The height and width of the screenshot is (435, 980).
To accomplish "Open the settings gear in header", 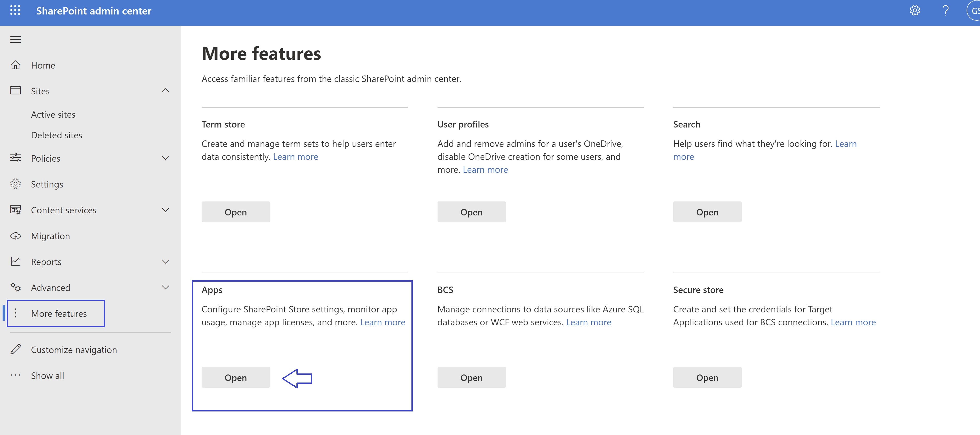I will 915,11.
